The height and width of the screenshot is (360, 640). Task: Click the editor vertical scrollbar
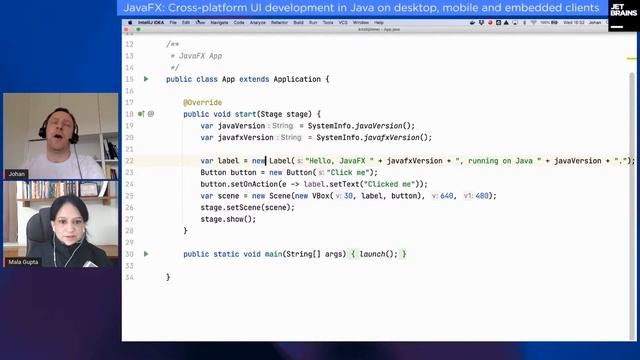(632, 205)
